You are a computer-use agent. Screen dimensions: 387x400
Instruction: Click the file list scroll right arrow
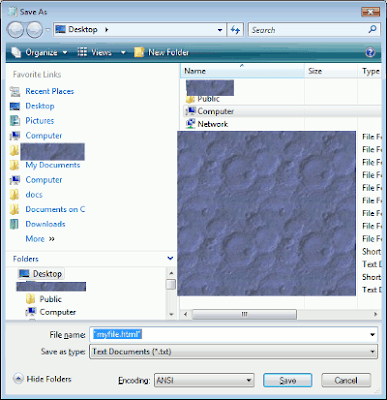[376, 314]
